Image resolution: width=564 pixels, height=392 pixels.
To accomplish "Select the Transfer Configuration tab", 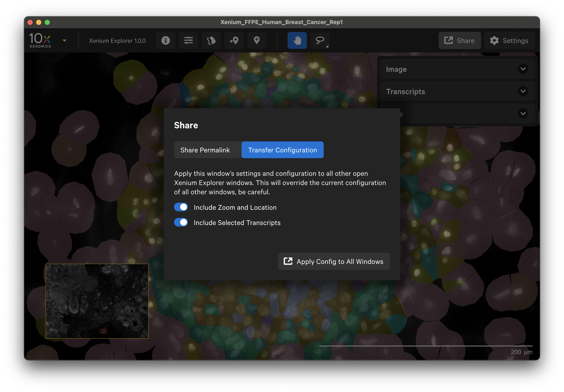I will 282,150.
